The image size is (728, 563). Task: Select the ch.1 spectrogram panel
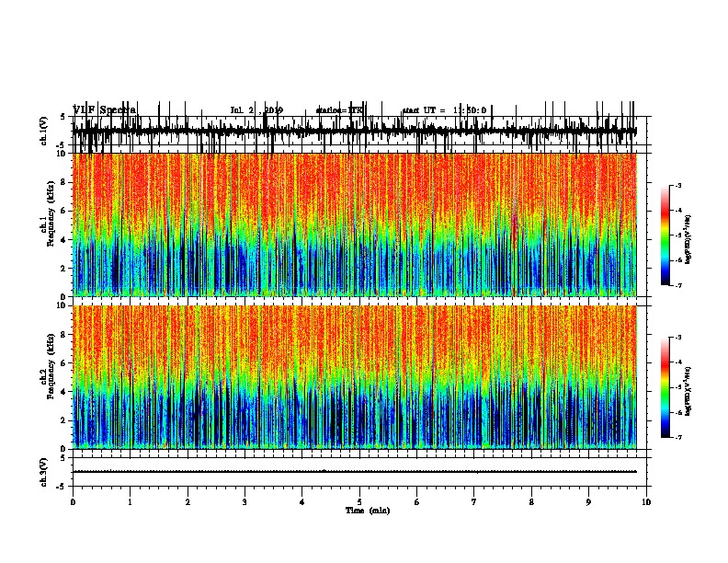click(354, 224)
